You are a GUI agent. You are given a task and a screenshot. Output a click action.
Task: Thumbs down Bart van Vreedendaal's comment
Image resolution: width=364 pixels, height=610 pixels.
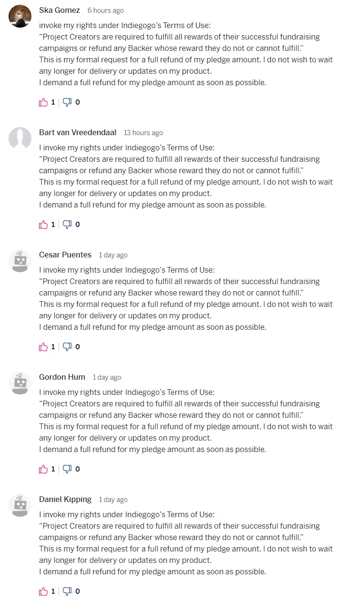point(67,225)
